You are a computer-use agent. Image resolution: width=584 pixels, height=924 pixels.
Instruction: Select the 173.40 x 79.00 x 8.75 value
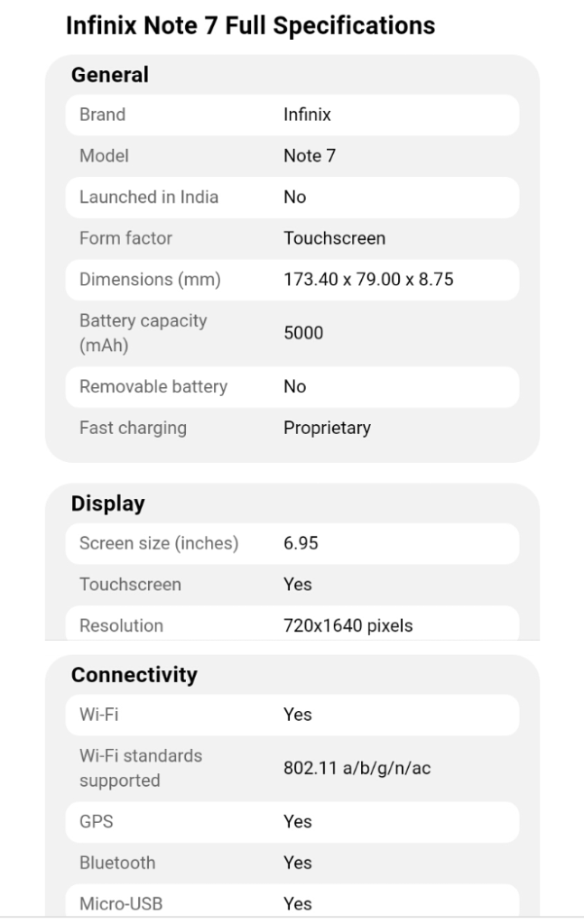pyautogui.click(x=368, y=280)
